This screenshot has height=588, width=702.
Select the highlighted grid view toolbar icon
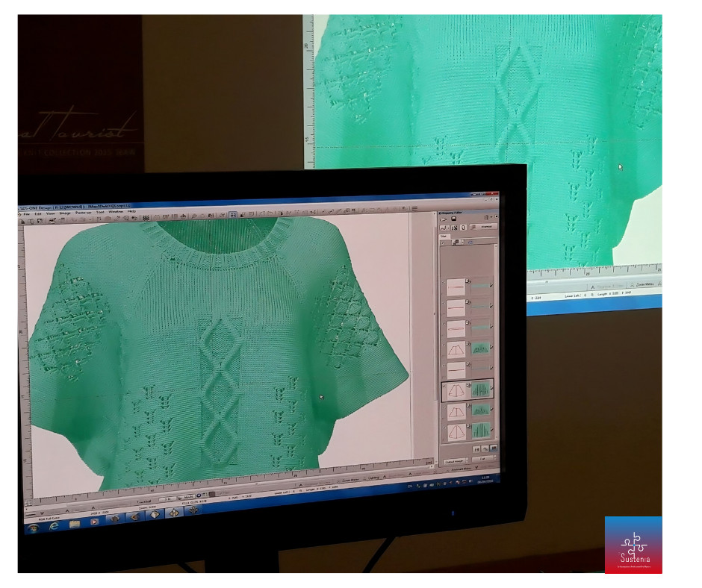tap(233, 215)
